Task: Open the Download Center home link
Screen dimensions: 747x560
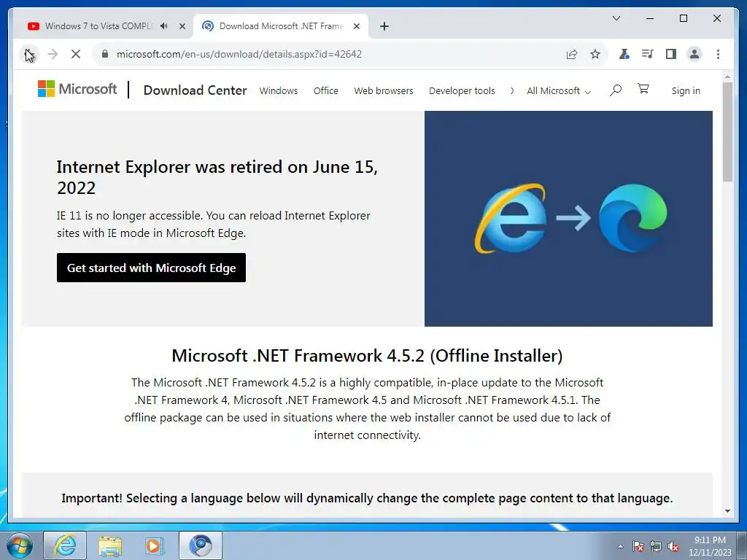Action: [195, 90]
